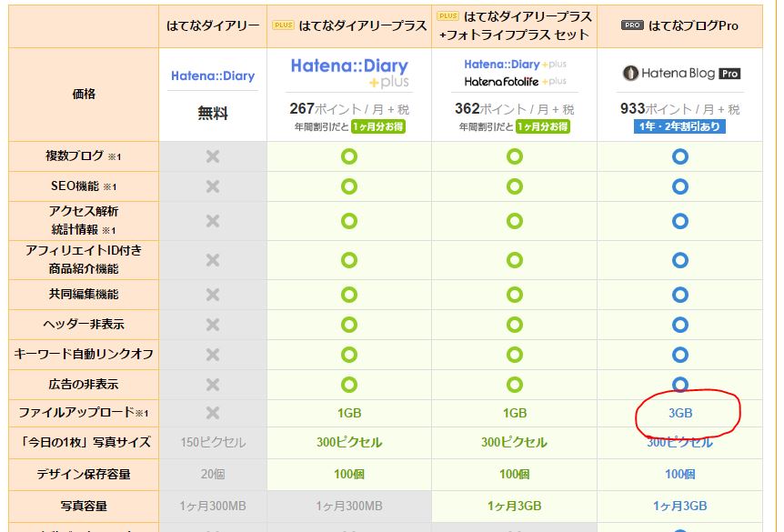Click the デザイン保存容量 row label

click(84, 474)
